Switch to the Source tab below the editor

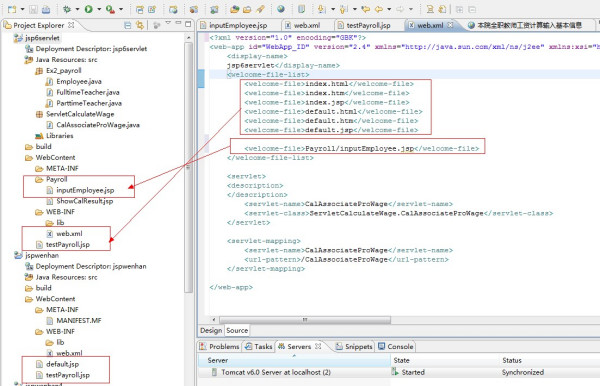click(x=237, y=330)
